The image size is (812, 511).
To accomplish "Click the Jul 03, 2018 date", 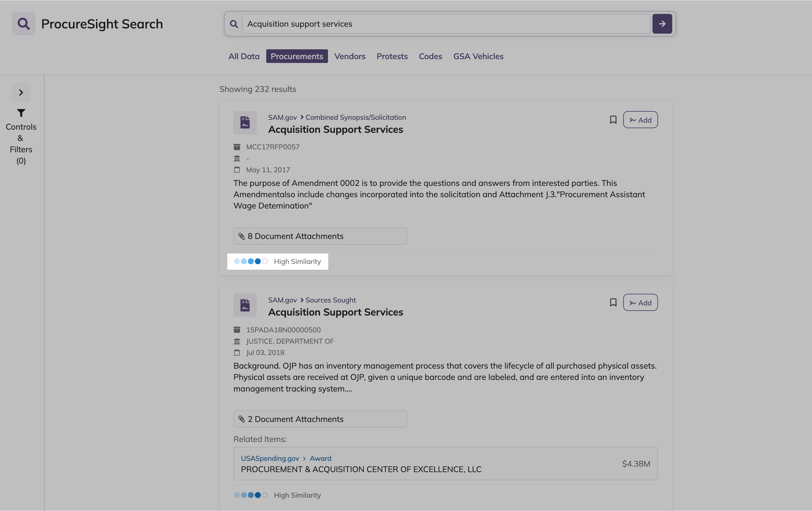I will click(x=265, y=352).
